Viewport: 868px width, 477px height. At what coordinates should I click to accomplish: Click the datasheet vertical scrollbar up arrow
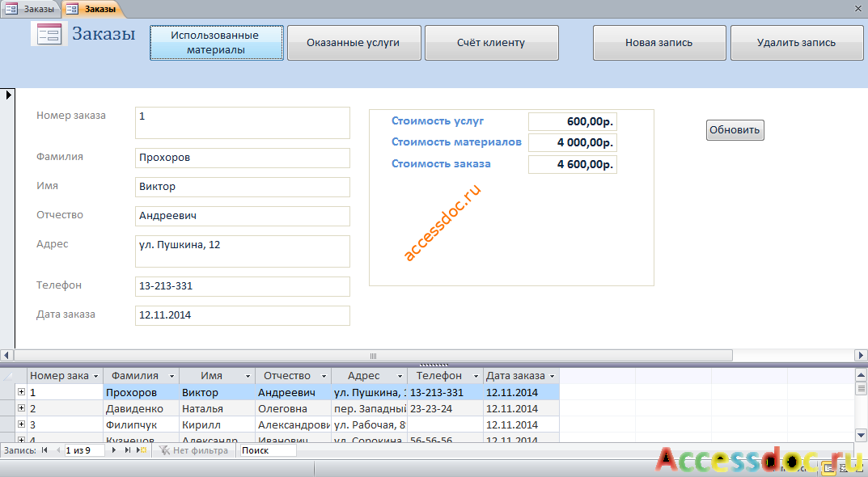[x=862, y=374]
